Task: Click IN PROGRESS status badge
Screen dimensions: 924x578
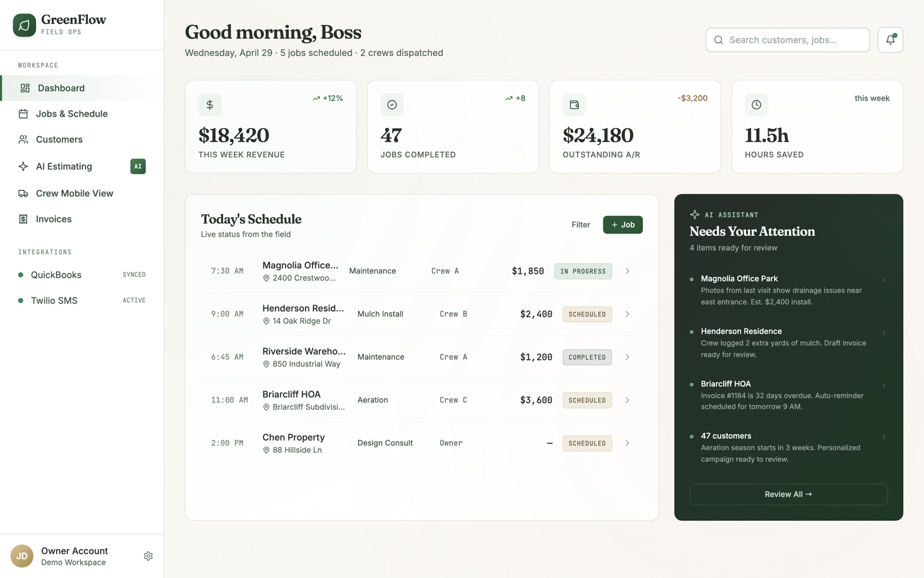Action: [x=583, y=271]
